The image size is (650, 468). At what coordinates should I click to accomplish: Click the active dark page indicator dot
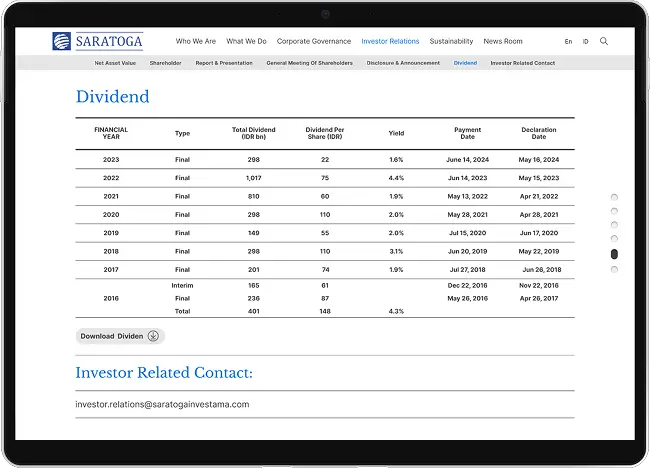614,254
